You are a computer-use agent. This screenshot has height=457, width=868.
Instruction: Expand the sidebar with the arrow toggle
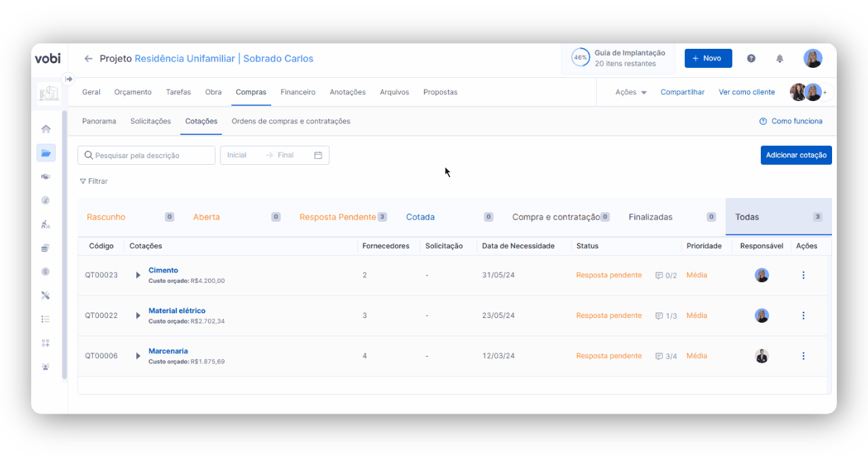68,79
